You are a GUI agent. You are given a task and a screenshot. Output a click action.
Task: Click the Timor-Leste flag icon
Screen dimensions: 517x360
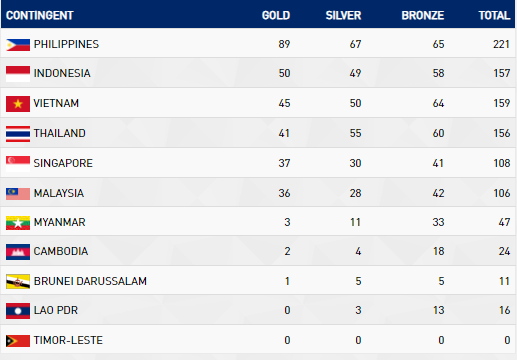(x=18, y=341)
